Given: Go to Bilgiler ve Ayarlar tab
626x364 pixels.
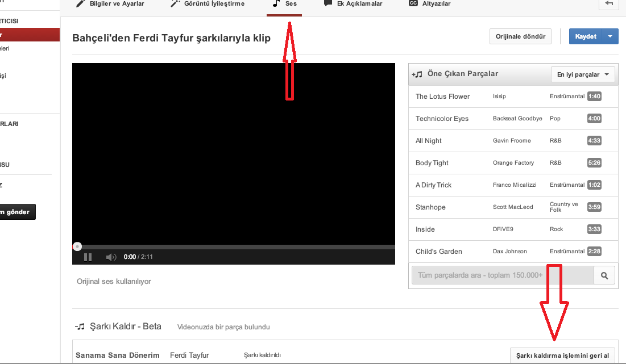Looking at the screenshot, I should [x=110, y=4].
